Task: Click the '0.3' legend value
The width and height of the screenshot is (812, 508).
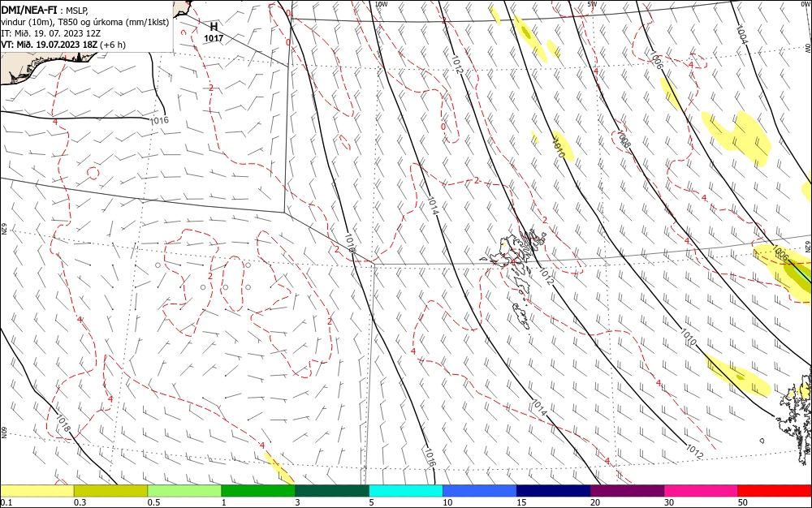Action: [80, 502]
